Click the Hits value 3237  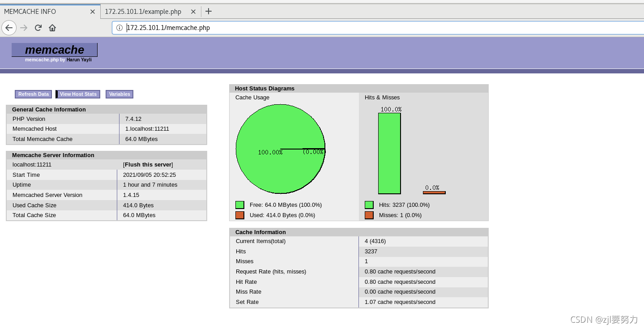pyautogui.click(x=371, y=252)
